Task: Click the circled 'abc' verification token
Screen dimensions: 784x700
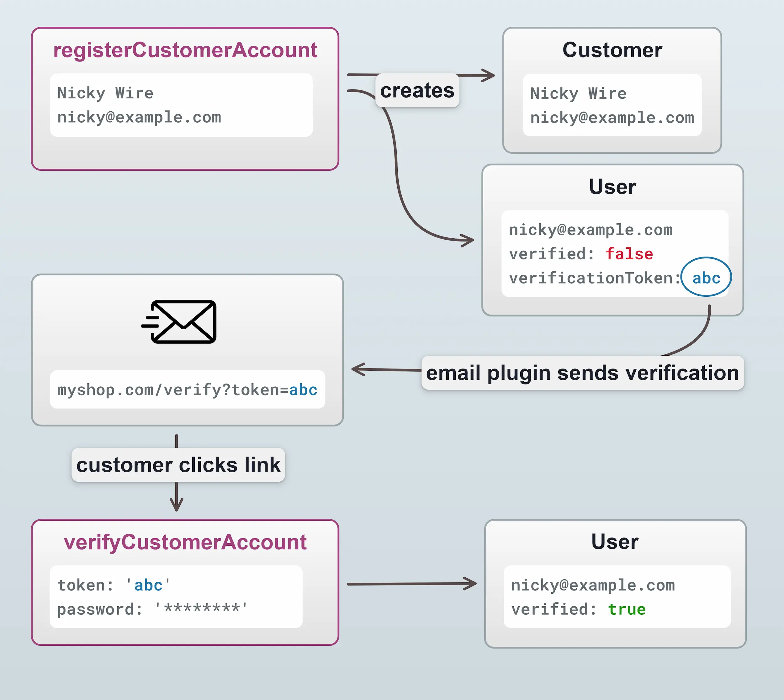Action: coord(706,278)
